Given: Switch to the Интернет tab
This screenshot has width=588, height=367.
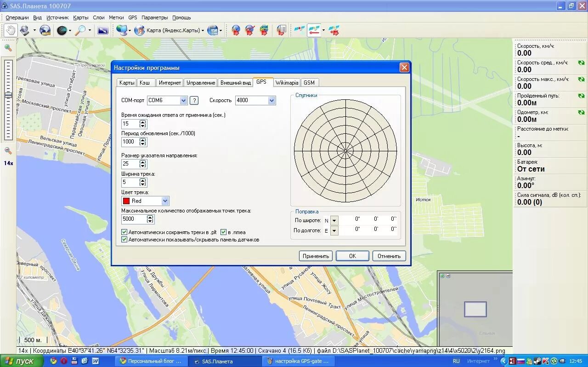Looking at the screenshot, I should click(x=170, y=83).
